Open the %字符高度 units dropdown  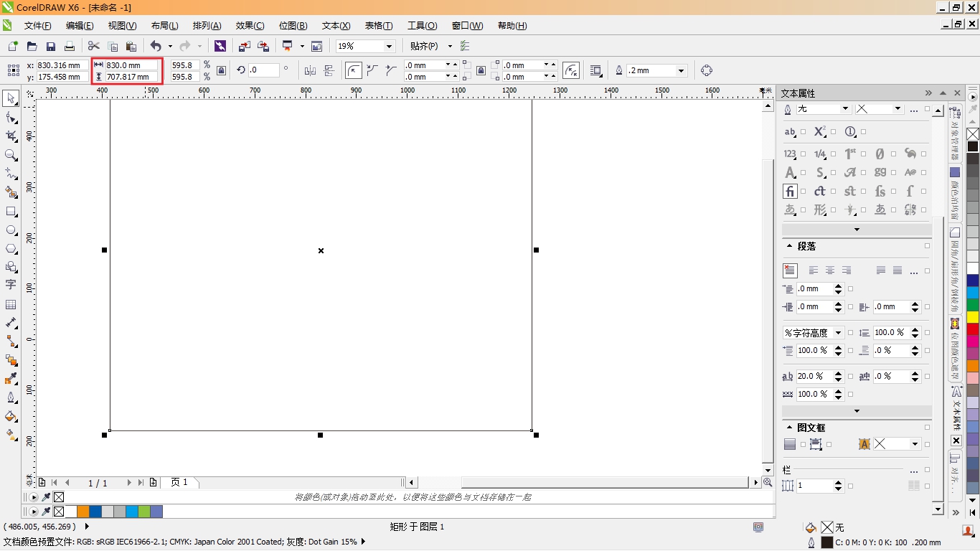point(838,333)
